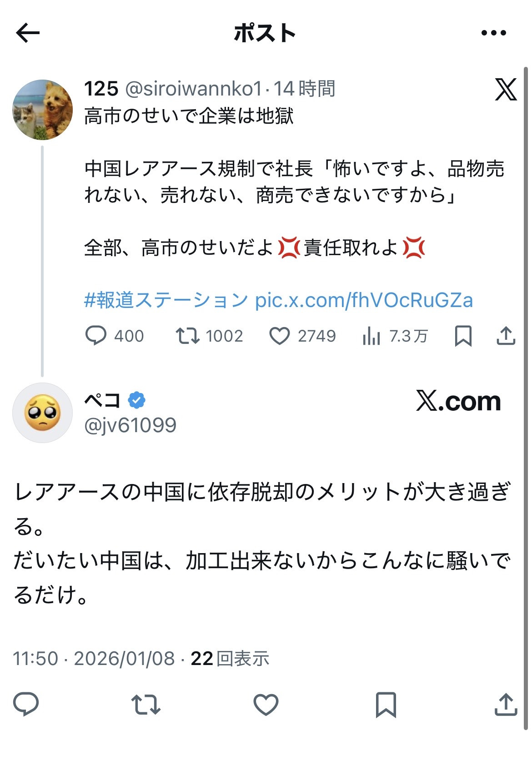
Task: Open ペコ's pleading-face avatar
Action: [42, 413]
